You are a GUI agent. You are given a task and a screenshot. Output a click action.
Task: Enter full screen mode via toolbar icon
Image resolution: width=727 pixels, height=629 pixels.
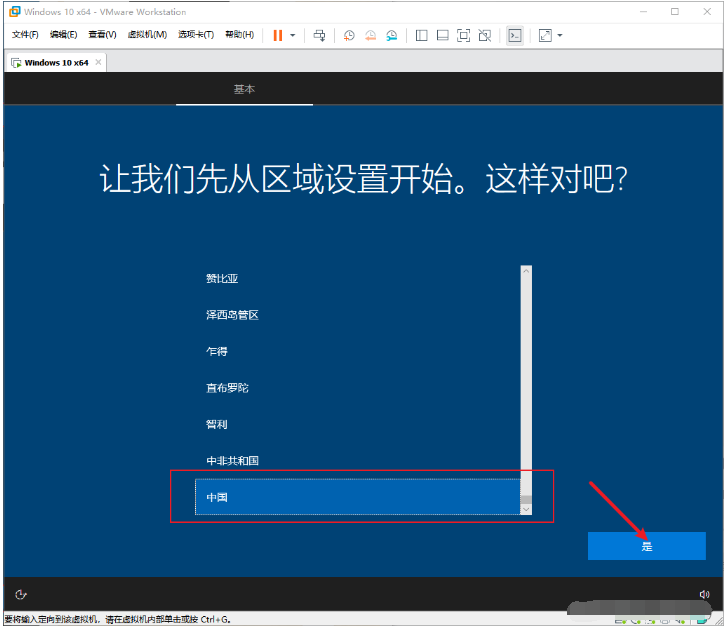[x=463, y=35]
